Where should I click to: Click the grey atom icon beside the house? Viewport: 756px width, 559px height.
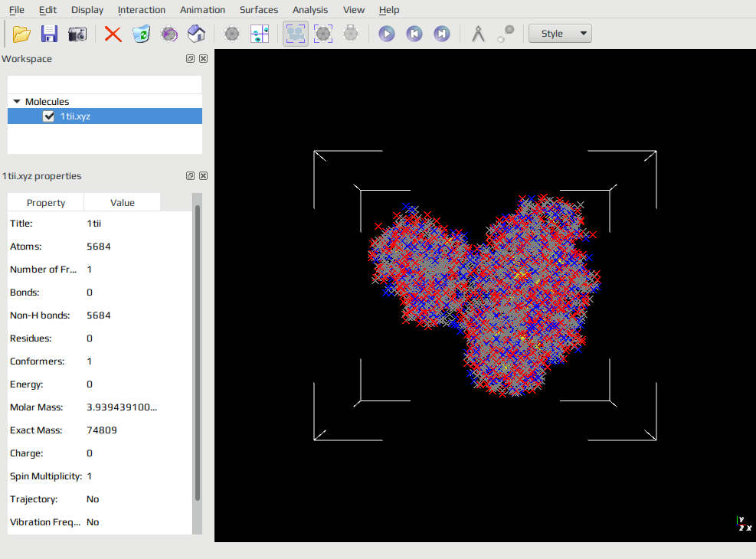point(232,34)
